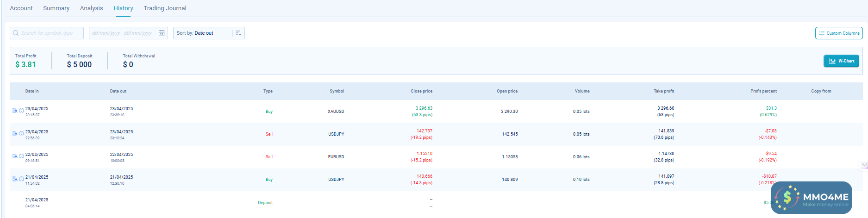The height and width of the screenshot is (218, 868).
Task: Click bookmark icon on EURUSD trade row
Action: click(21, 156)
